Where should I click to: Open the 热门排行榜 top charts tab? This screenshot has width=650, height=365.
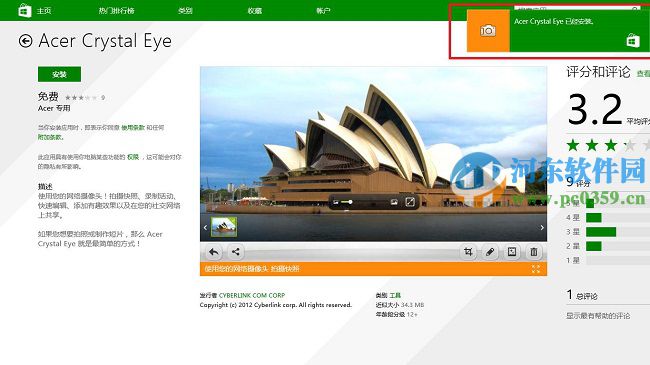[x=116, y=11]
